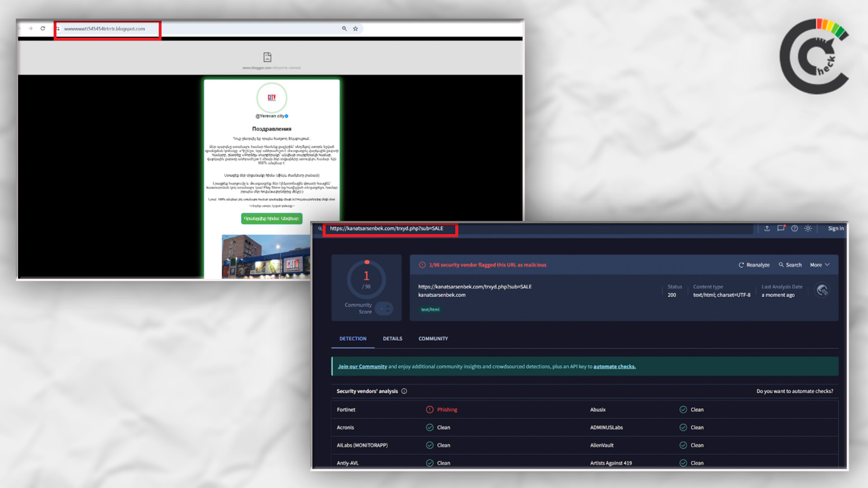Viewport: 868px width, 488px height.
Task: Open VirusTotal upload icon
Action: click(x=767, y=229)
